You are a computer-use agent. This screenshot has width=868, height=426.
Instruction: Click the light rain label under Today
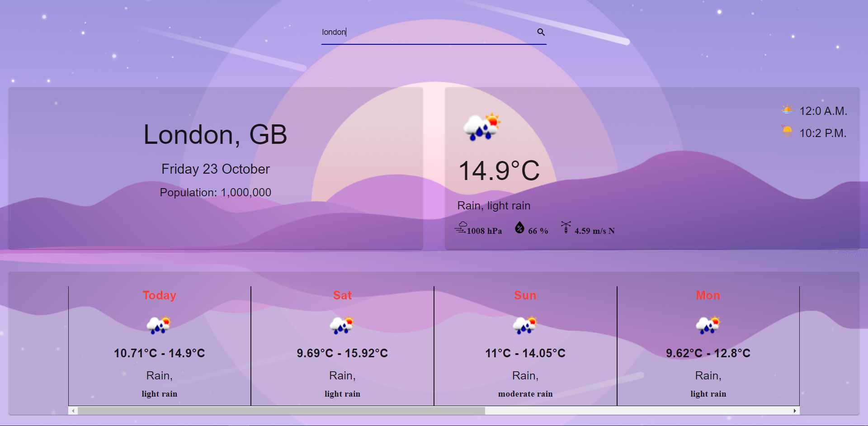tap(160, 394)
